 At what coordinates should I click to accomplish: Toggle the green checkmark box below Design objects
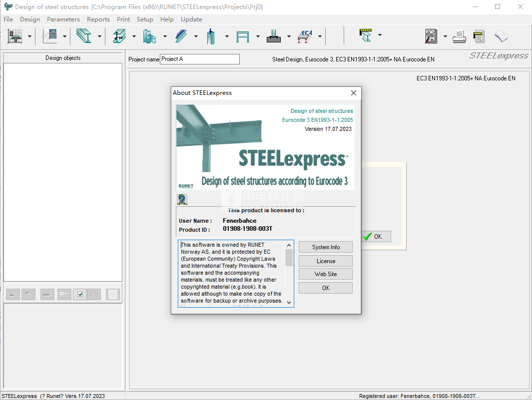coord(80,295)
